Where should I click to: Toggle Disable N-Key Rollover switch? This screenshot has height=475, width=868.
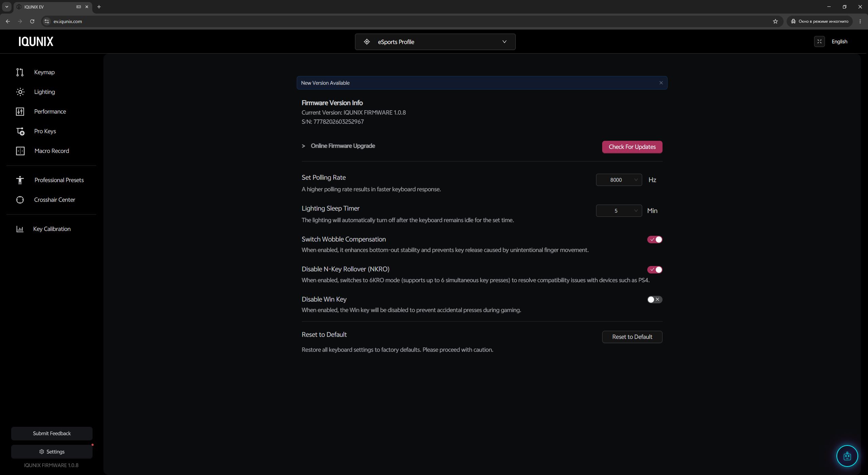click(655, 270)
